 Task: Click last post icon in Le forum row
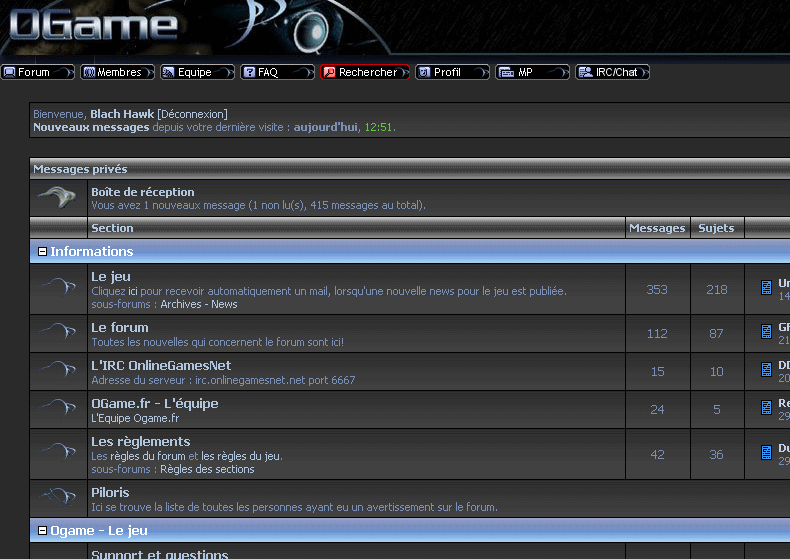click(x=766, y=331)
